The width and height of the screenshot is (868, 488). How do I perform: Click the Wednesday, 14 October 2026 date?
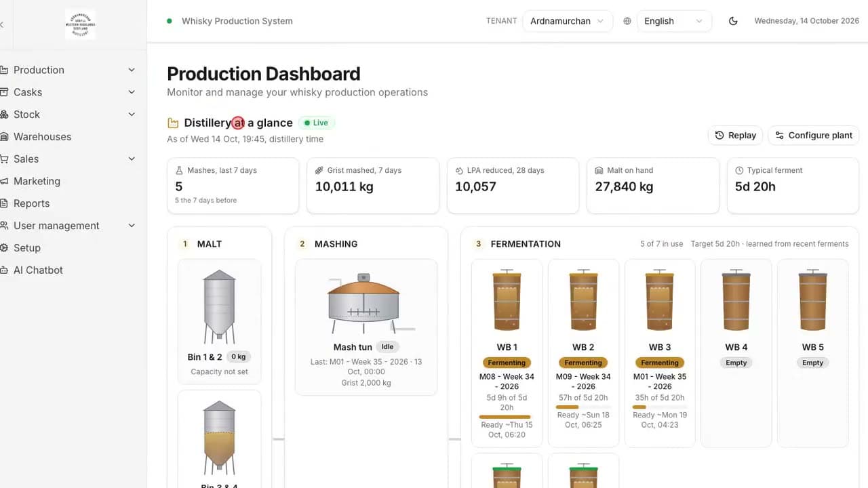tap(807, 21)
